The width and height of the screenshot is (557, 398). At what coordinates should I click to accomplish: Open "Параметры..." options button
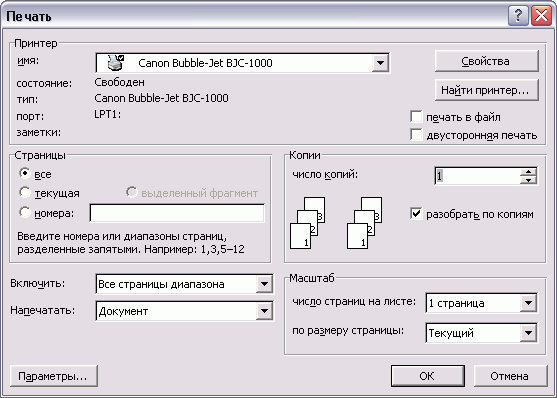pyautogui.click(x=54, y=376)
